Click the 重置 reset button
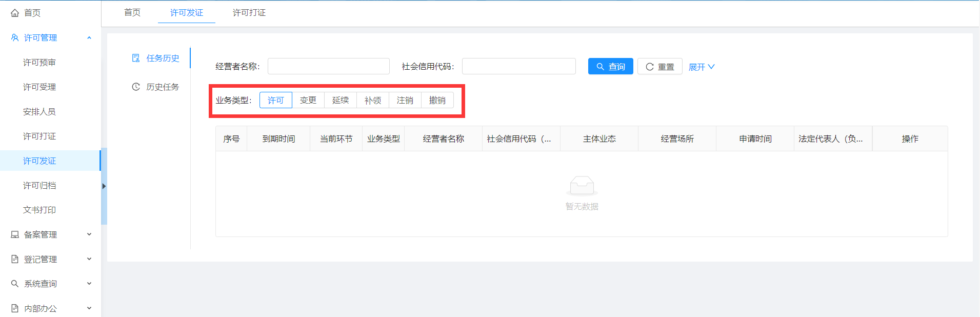 click(x=659, y=67)
